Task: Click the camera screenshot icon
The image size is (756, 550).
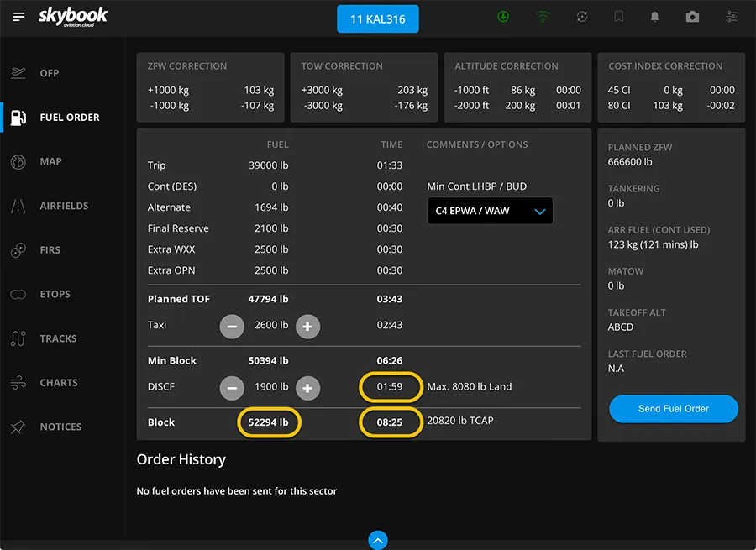Action: (x=692, y=17)
